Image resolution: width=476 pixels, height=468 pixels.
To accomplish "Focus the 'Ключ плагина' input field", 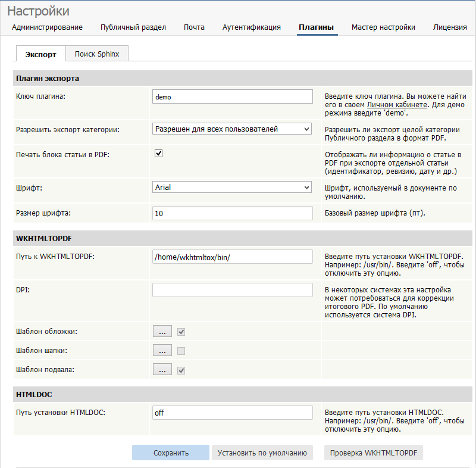I will [233, 96].
